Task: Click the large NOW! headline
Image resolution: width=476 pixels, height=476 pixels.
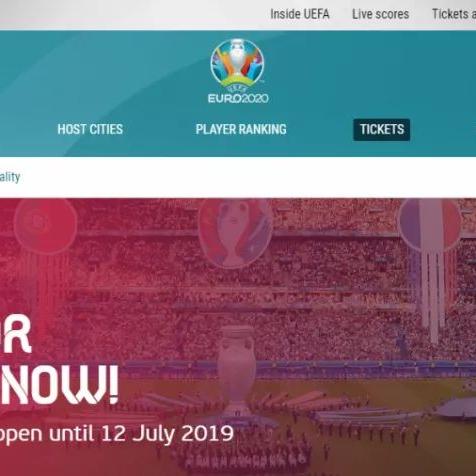Action: (59, 384)
